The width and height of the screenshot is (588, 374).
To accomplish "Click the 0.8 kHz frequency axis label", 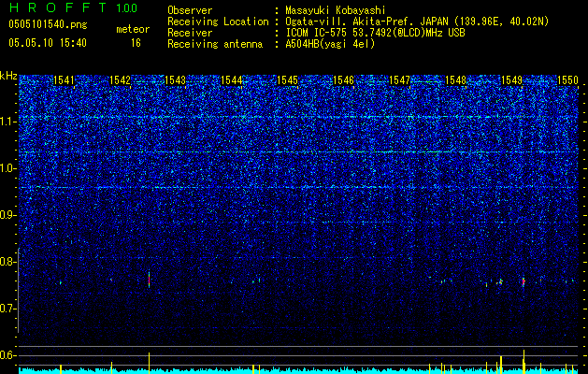I will click(x=8, y=262).
